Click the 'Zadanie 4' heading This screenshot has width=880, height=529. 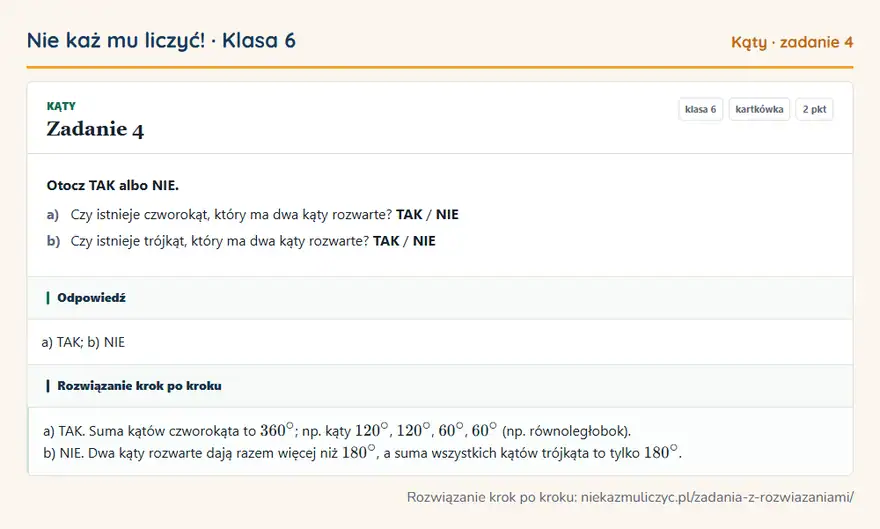coord(95,129)
